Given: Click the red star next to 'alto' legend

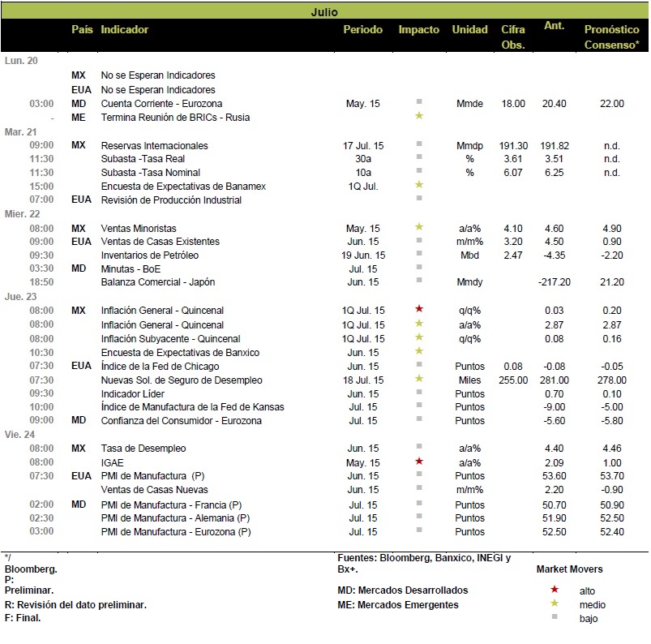Looking at the screenshot, I should tap(555, 589).
